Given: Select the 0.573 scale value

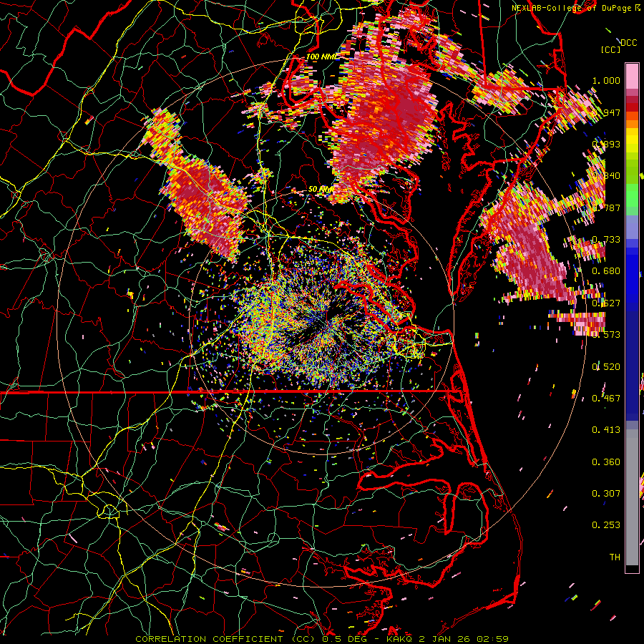Looking at the screenshot, I should [606, 334].
